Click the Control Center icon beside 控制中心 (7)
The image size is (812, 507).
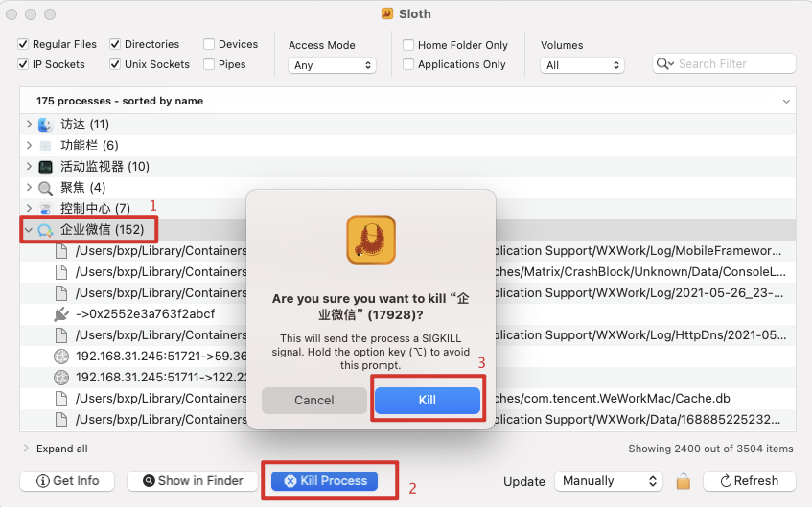click(x=46, y=209)
